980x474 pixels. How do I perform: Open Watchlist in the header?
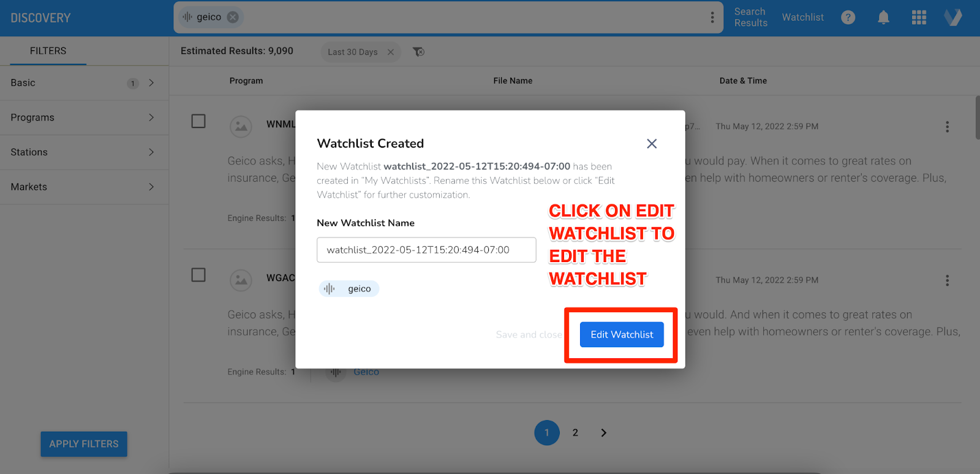[802, 17]
